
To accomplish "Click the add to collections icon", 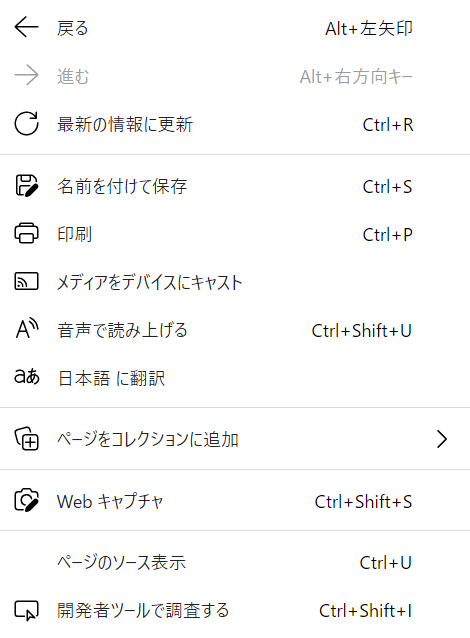I will tap(27, 439).
